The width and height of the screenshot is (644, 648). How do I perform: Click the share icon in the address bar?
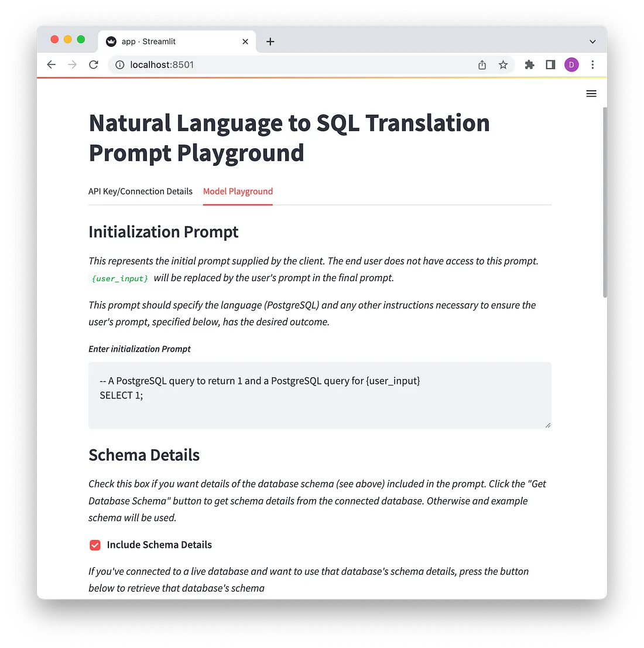click(x=482, y=65)
